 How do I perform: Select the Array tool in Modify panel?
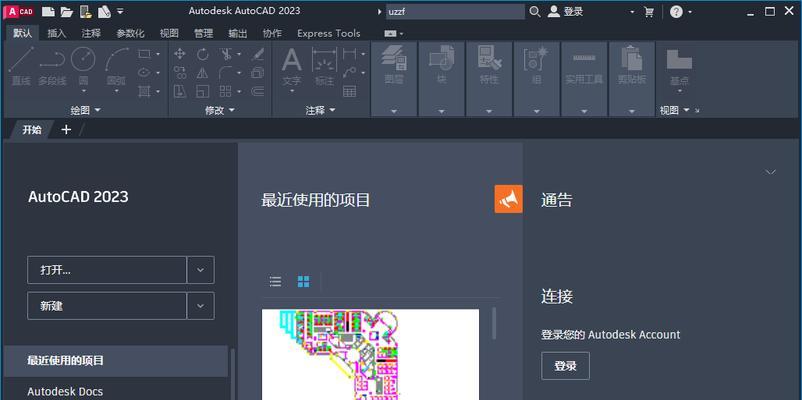pyautogui.click(x=225, y=92)
